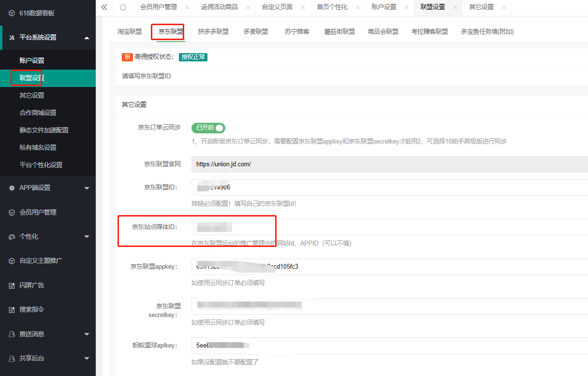Image resolution: width=588 pixels, height=376 pixels.
Task: Close the 首页个性化 tab
Action: pyautogui.click(x=358, y=7)
